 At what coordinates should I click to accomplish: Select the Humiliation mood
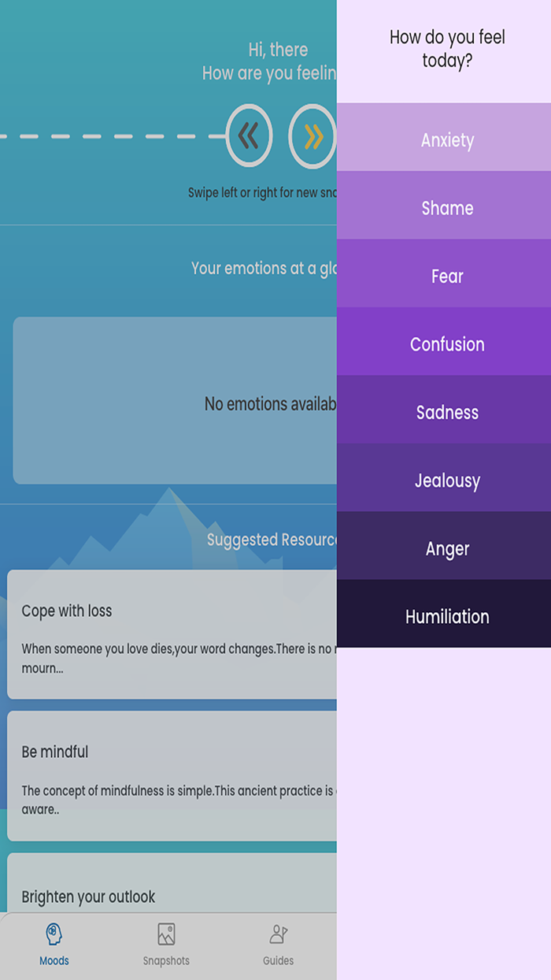(x=447, y=616)
